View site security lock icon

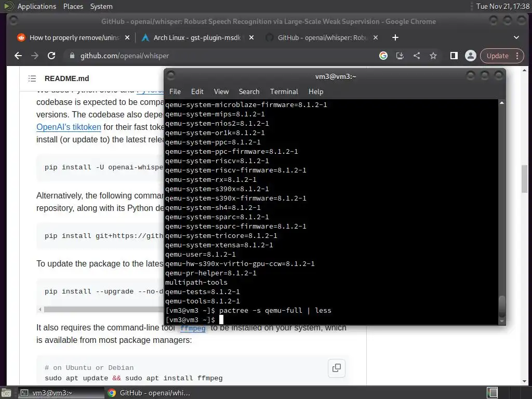click(x=72, y=56)
